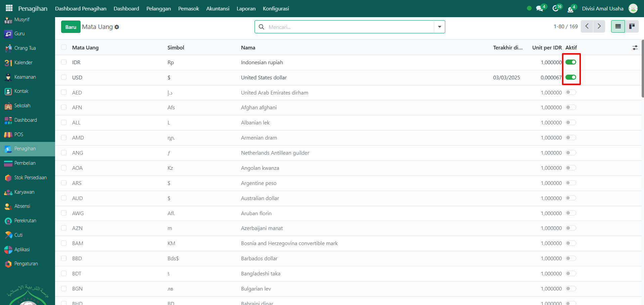Tick the checkbox for AUD row

click(x=64, y=198)
